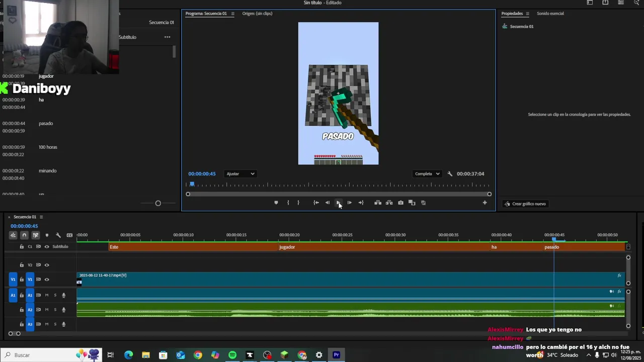The width and height of the screenshot is (644, 362).
Task: Click Premiere Pro icon in taskbar
Action: click(337, 355)
